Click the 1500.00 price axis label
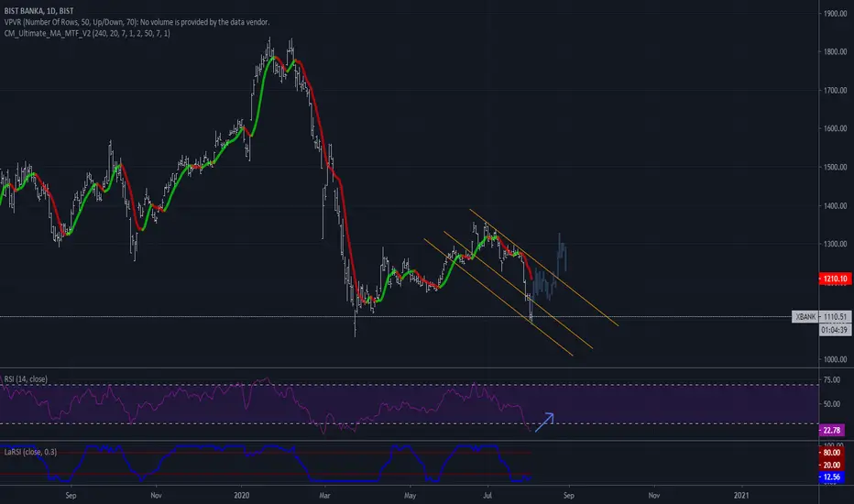This screenshot has width=854, height=504. (x=835, y=168)
